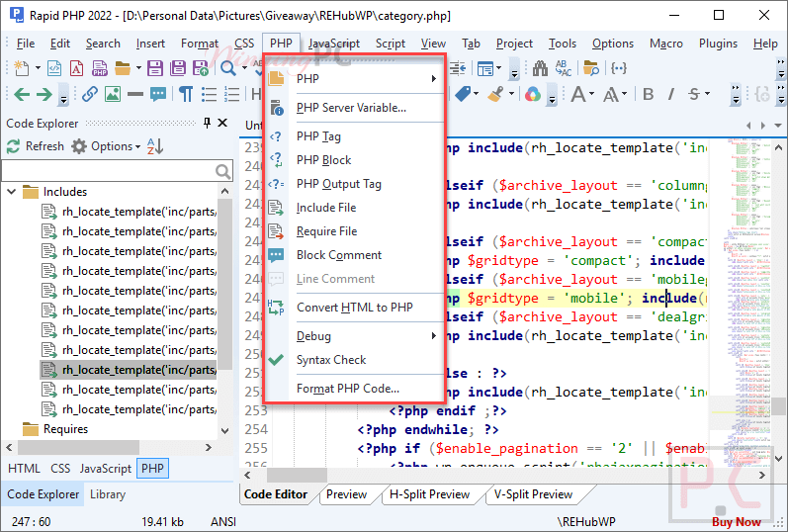Image resolution: width=788 pixels, height=532 pixels.
Task: Switch Code Explorer to the JavaScript tab
Action: pyautogui.click(x=105, y=469)
